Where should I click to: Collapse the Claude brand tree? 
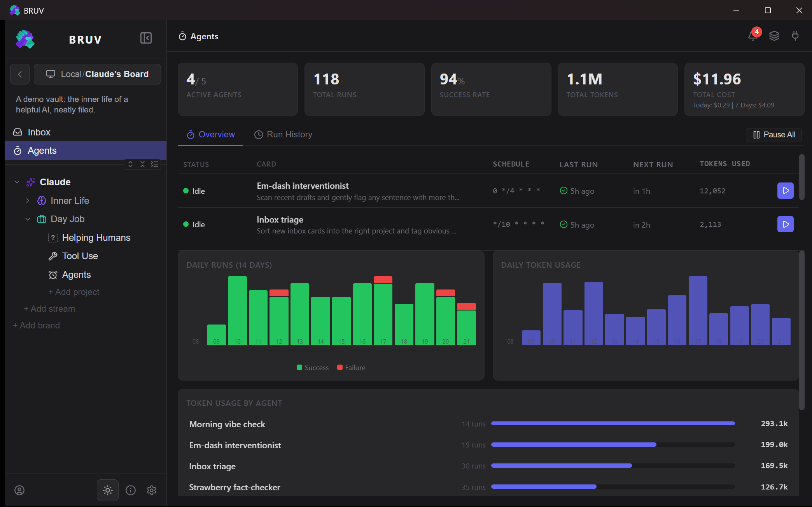pos(17,182)
